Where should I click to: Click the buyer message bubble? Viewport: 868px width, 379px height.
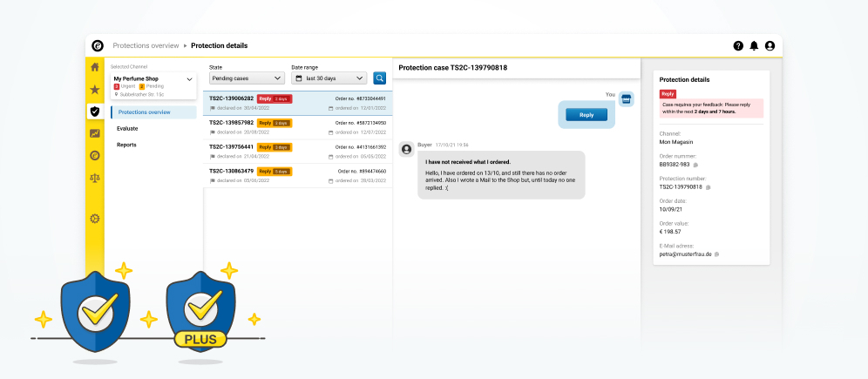(501, 175)
